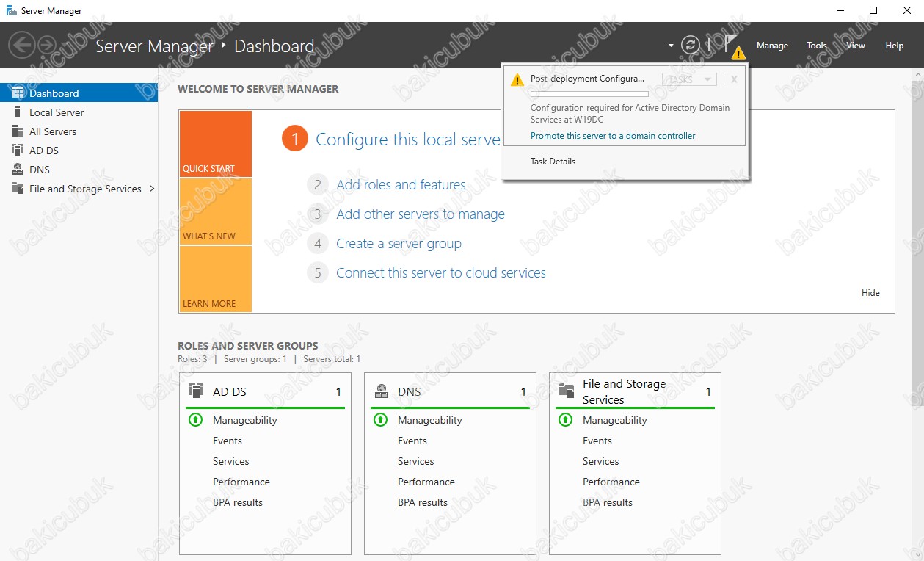Click the AD DS tile header icon
Viewport: 924px width, 561px height.
click(196, 391)
